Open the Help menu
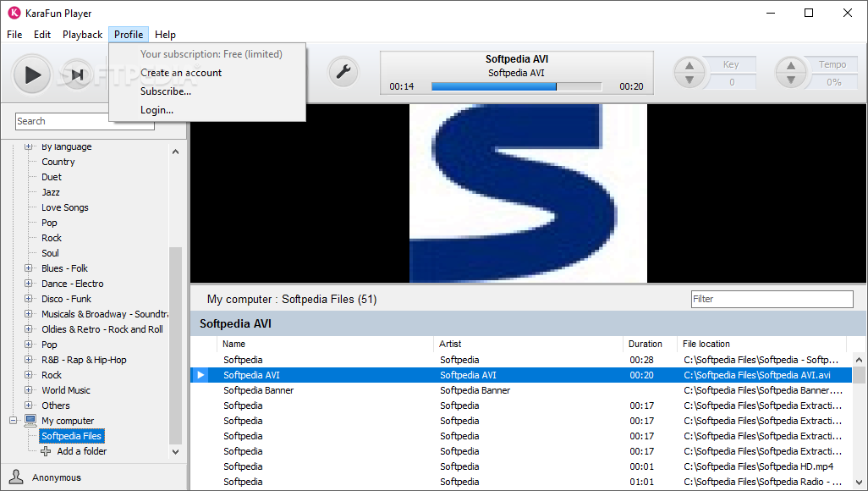The width and height of the screenshot is (868, 491). (x=165, y=35)
